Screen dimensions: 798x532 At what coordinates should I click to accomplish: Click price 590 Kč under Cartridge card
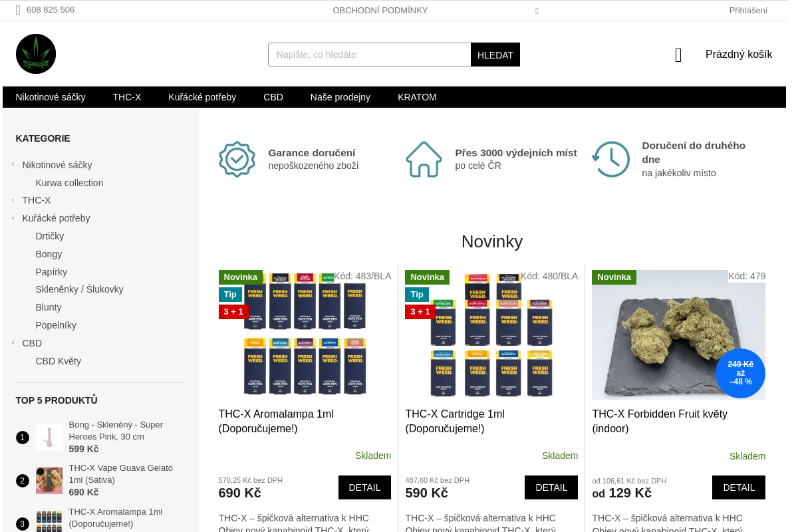point(426,493)
